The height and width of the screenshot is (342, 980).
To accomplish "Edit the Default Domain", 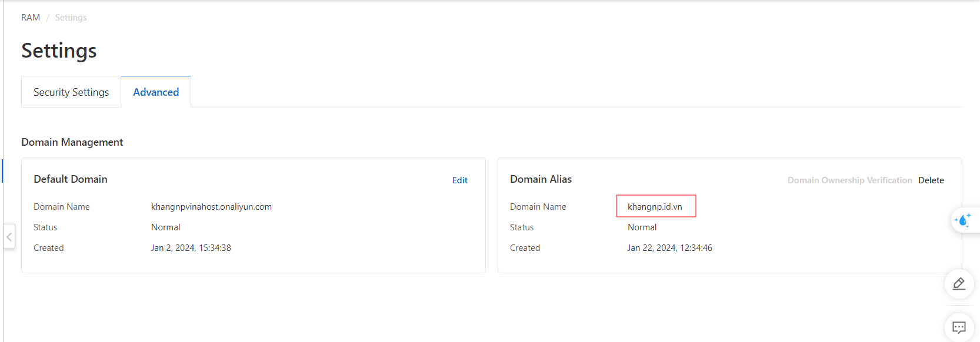I will (x=459, y=180).
